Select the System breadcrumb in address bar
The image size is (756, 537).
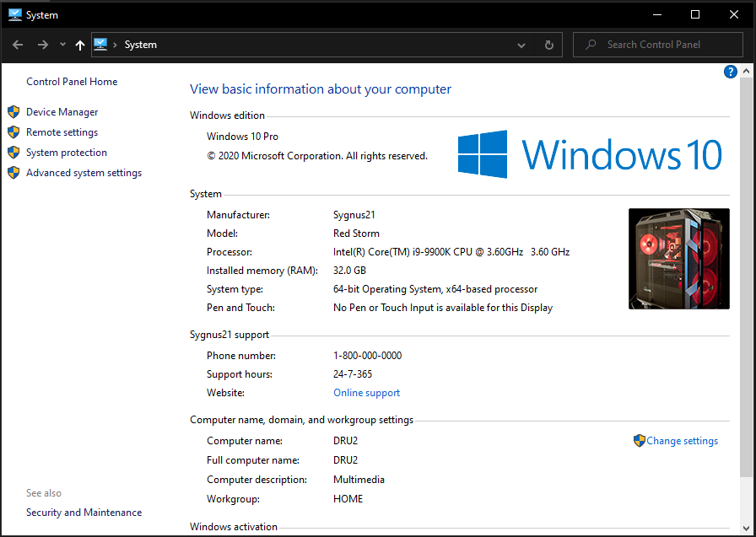(140, 45)
